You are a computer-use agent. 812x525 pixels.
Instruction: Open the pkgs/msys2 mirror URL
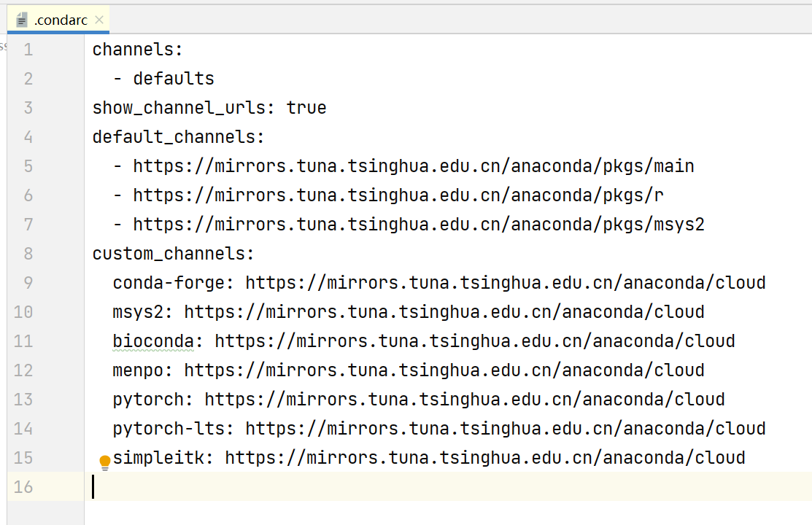pos(419,225)
